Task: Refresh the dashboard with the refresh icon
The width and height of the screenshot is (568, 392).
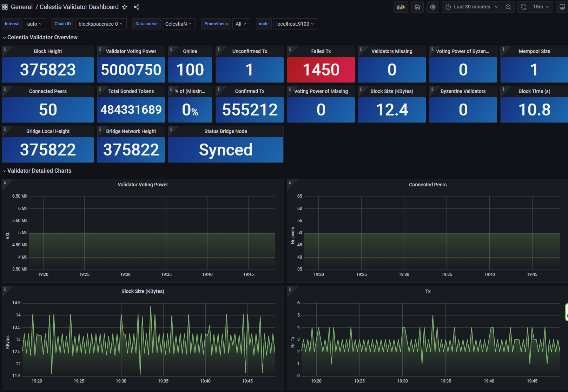Action: (x=523, y=7)
